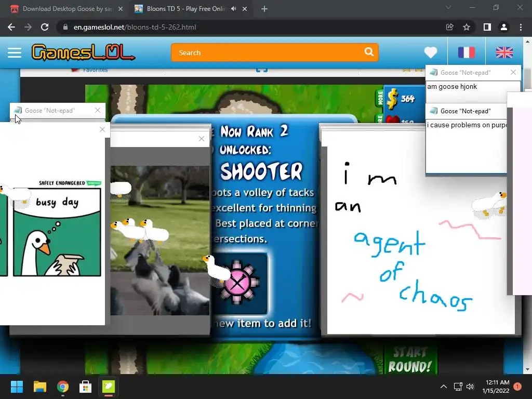Open favorites with the heart icon
The width and height of the screenshot is (532, 399).
point(431,52)
